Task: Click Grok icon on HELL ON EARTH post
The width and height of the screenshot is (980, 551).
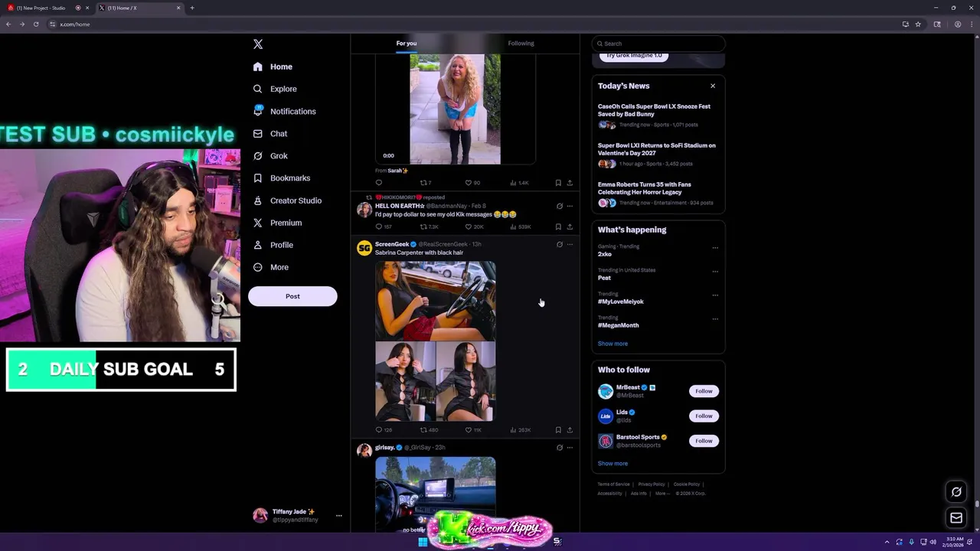Action: click(559, 207)
